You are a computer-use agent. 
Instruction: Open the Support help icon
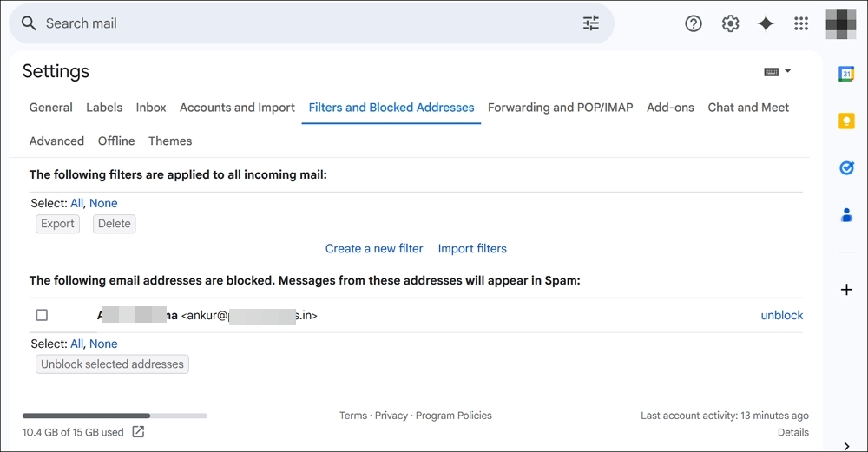tap(693, 23)
